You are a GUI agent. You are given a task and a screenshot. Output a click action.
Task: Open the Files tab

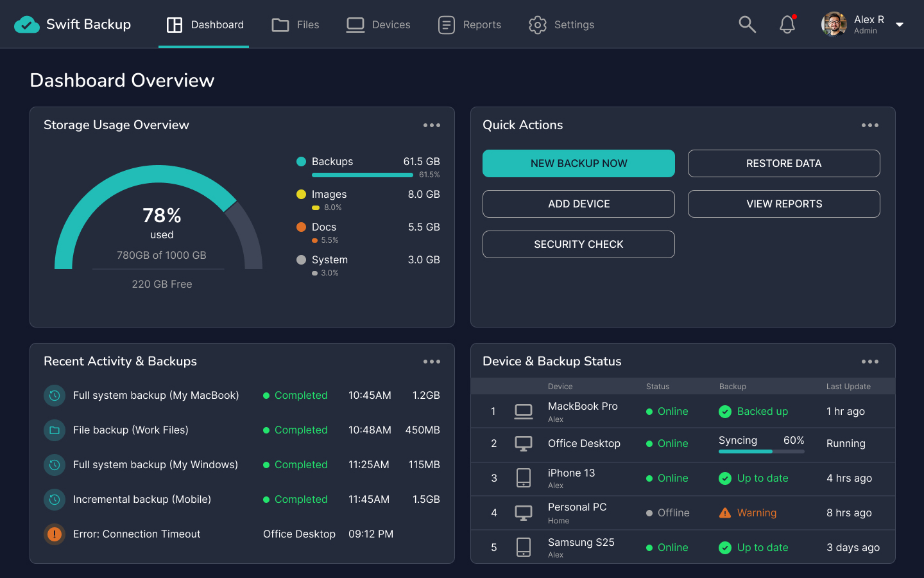295,24
